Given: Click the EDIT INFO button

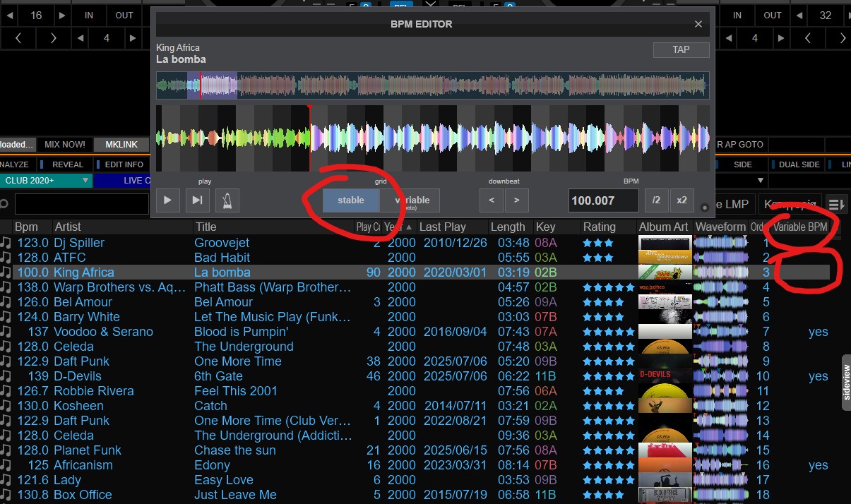Looking at the screenshot, I should (124, 164).
